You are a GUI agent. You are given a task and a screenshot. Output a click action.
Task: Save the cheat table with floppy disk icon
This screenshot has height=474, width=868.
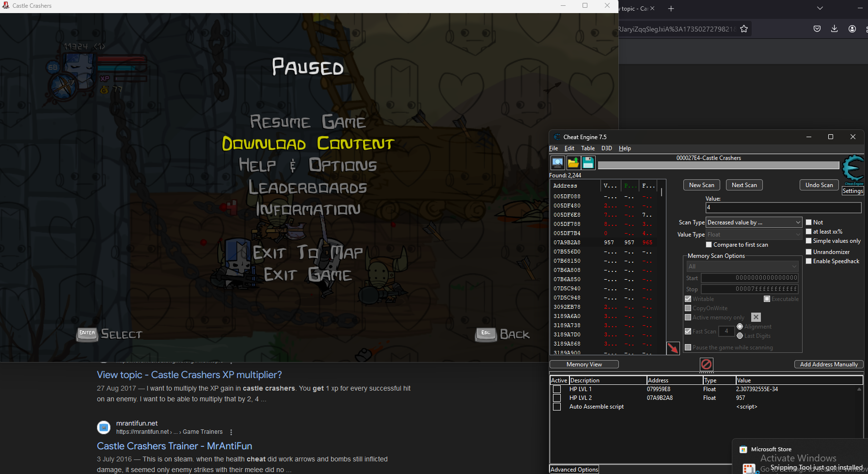(588, 162)
